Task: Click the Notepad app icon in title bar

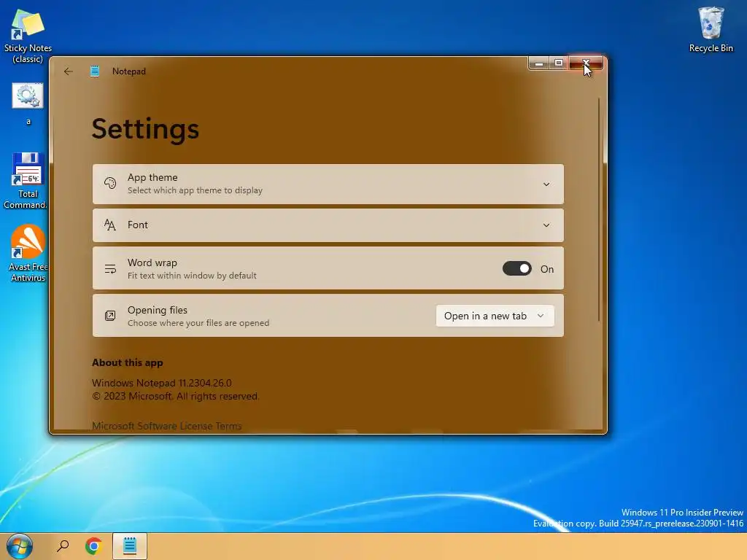Action: coord(95,71)
